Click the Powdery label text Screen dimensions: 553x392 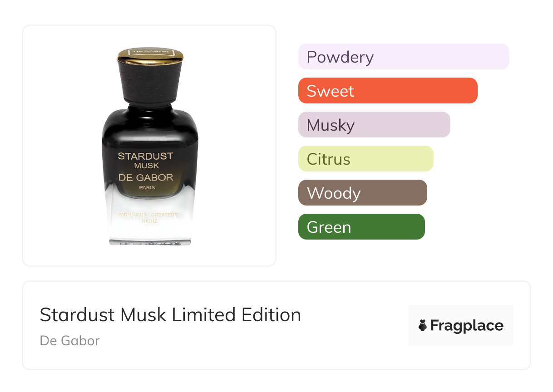(x=340, y=58)
